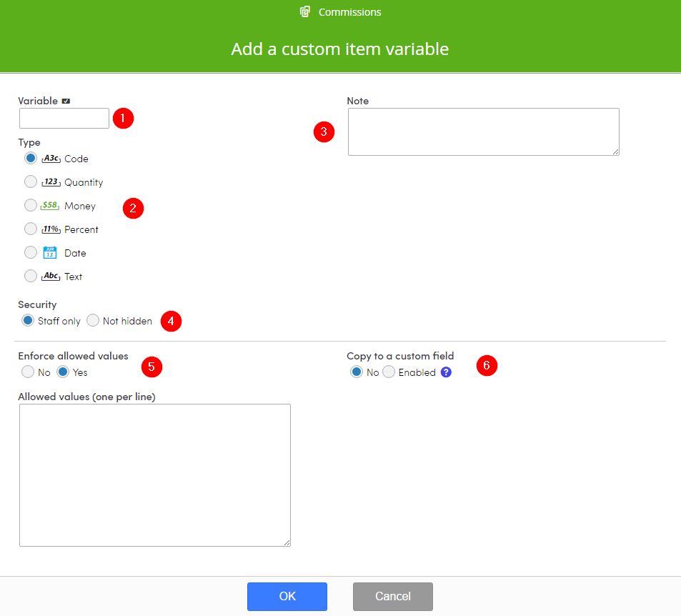This screenshot has height=616, width=681.
Task: Select the 123 Quantity type icon
Action: 50,182
